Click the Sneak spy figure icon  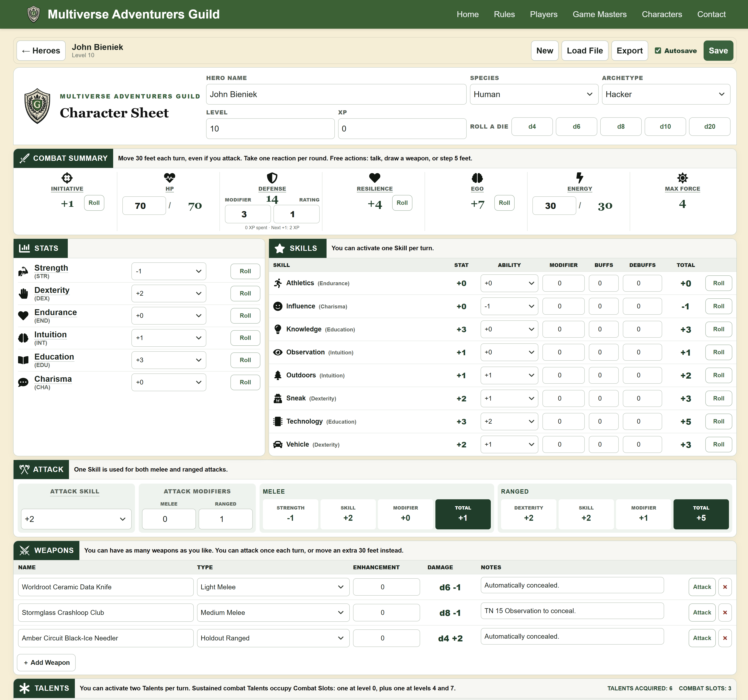(x=278, y=398)
